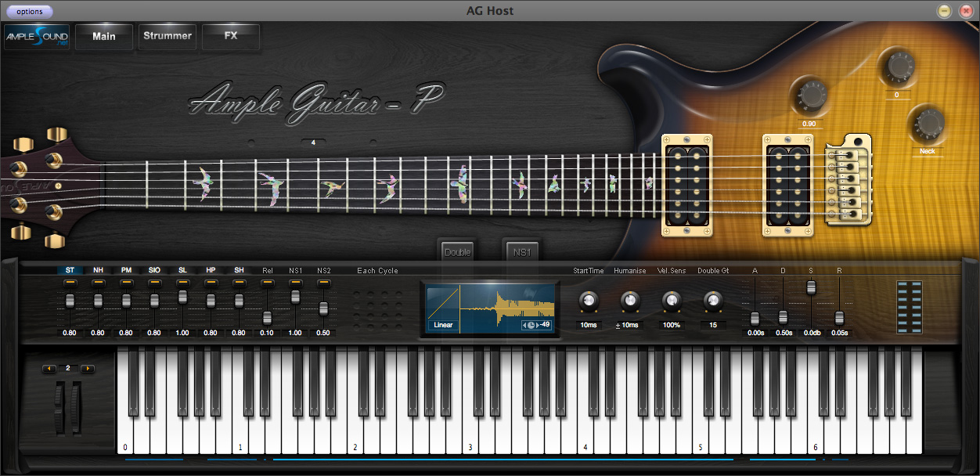Select the SL articulation label
980x476 pixels.
182,270
